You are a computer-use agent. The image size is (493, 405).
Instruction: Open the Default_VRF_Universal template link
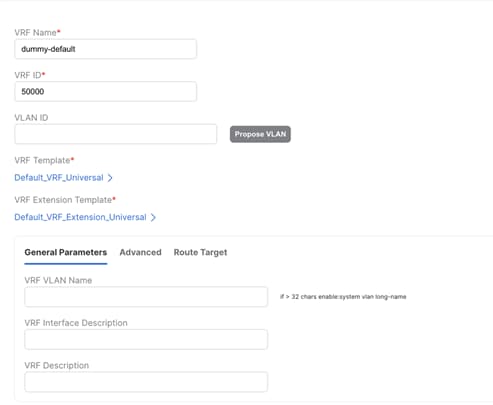coord(59,178)
